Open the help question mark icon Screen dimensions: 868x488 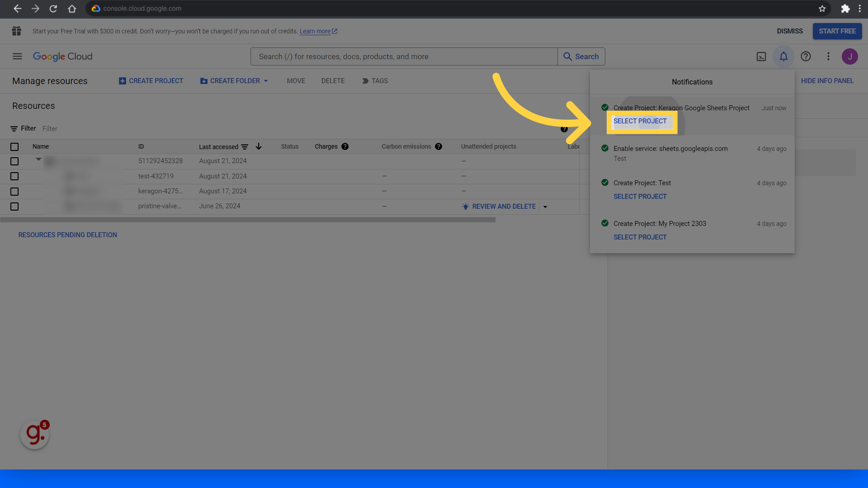click(806, 56)
